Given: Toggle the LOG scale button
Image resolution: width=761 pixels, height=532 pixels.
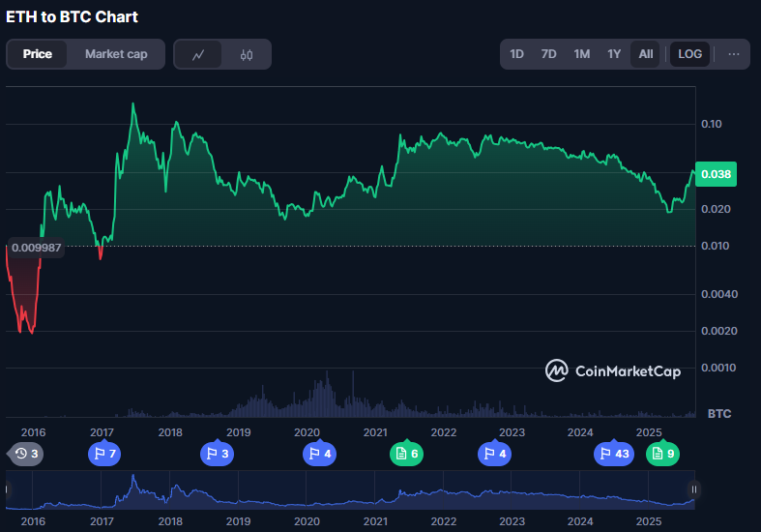Looking at the screenshot, I should pos(690,54).
